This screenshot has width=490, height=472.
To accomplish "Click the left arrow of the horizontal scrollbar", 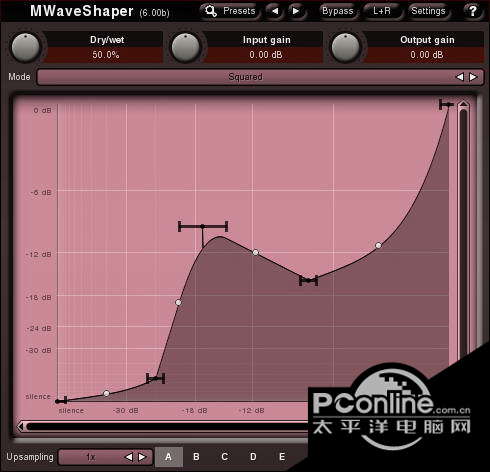I will coord(21,426).
